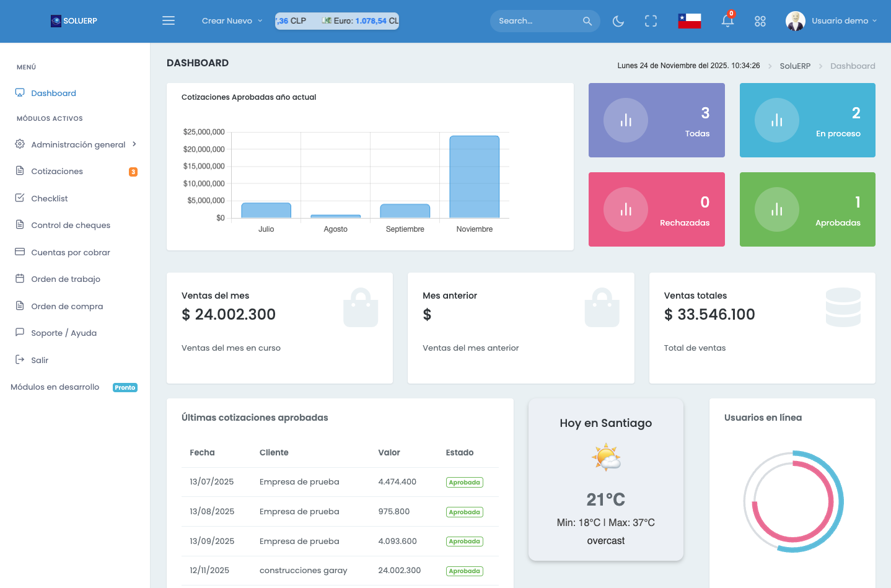This screenshot has width=891, height=588.
Task: Click the SoluERP breadcrumb link
Action: 795,66
